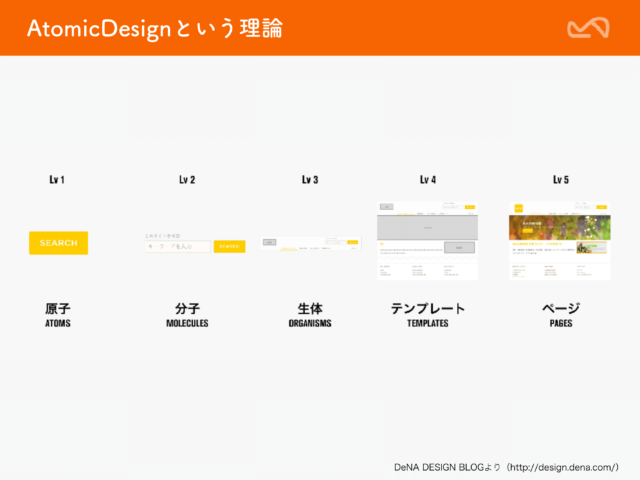Open the finished page thumbnail under Lv 5
Viewport: 640px width, 480px height.
click(x=560, y=240)
